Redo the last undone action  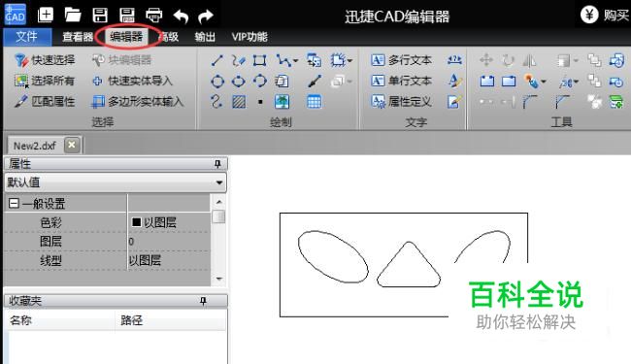206,17
